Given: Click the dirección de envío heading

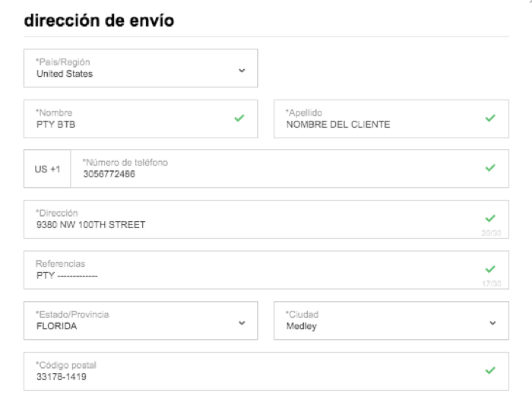Looking at the screenshot, I should [x=99, y=21].
